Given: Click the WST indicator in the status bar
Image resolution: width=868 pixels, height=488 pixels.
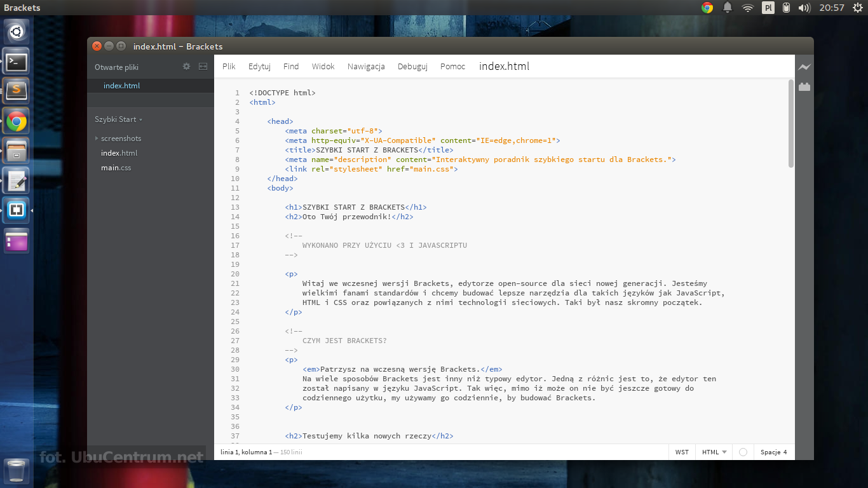Looking at the screenshot, I should [681, 452].
